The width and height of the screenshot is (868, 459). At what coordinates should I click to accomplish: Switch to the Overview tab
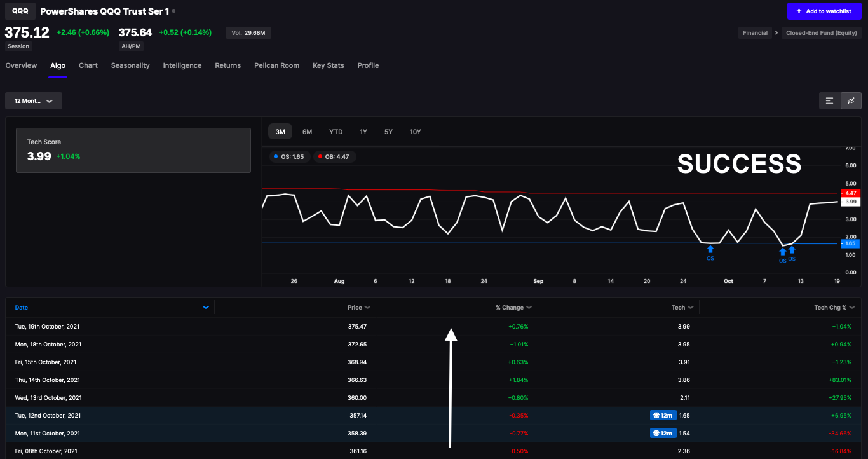click(21, 65)
